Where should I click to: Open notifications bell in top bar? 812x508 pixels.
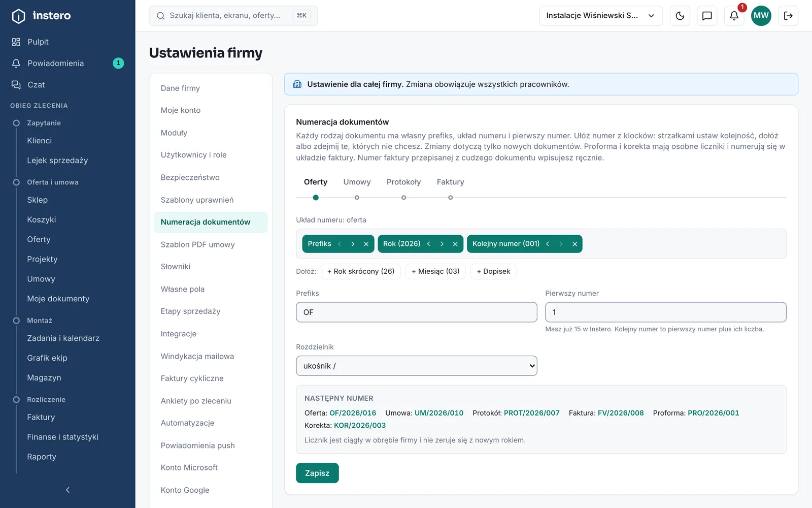pos(734,16)
